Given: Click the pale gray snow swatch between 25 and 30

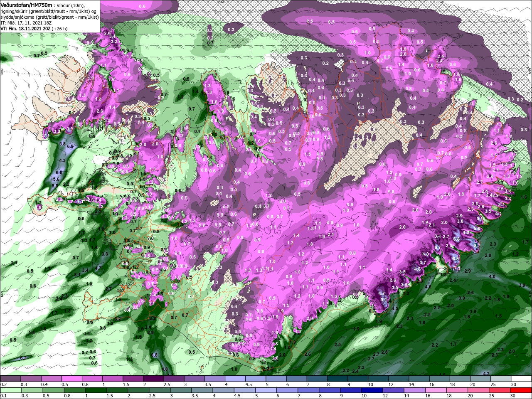Looking at the screenshot, I should pos(501,379).
